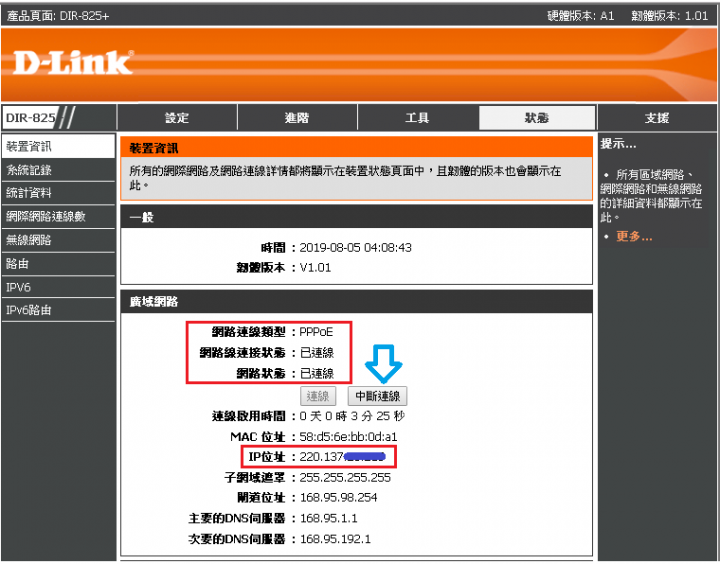Open 路由 in the sidebar

(x=58, y=264)
